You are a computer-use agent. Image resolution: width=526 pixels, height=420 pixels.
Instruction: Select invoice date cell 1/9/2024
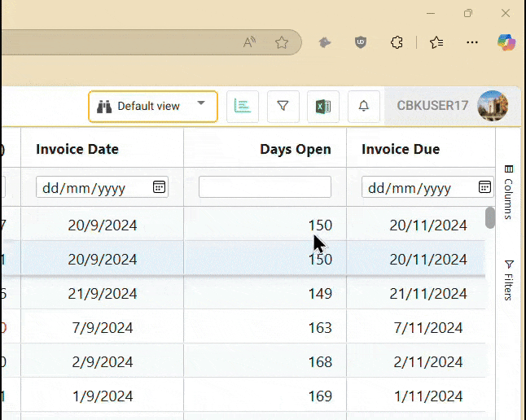(103, 396)
